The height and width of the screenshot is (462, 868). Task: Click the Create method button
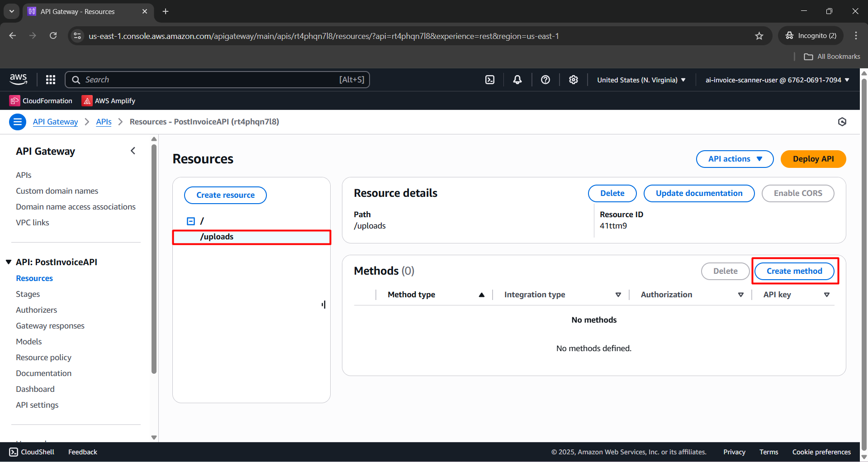click(x=794, y=271)
